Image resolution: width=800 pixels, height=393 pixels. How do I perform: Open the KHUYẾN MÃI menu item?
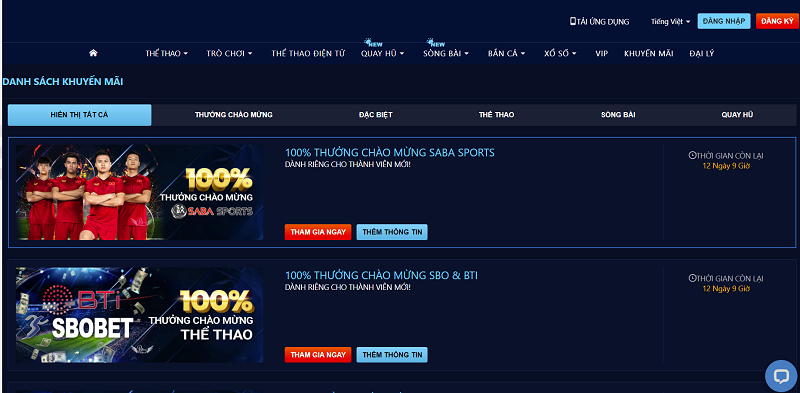(648, 54)
